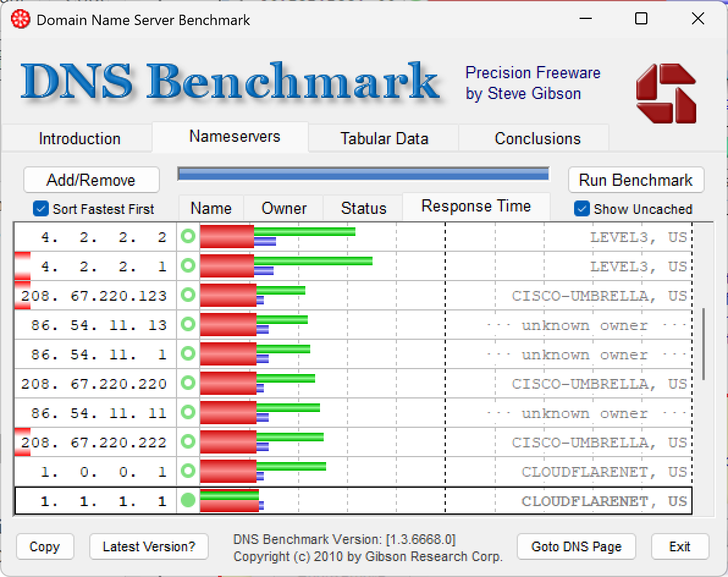Minimize the Domain Name Server Benchmark window
728x577 pixels.
(x=586, y=19)
